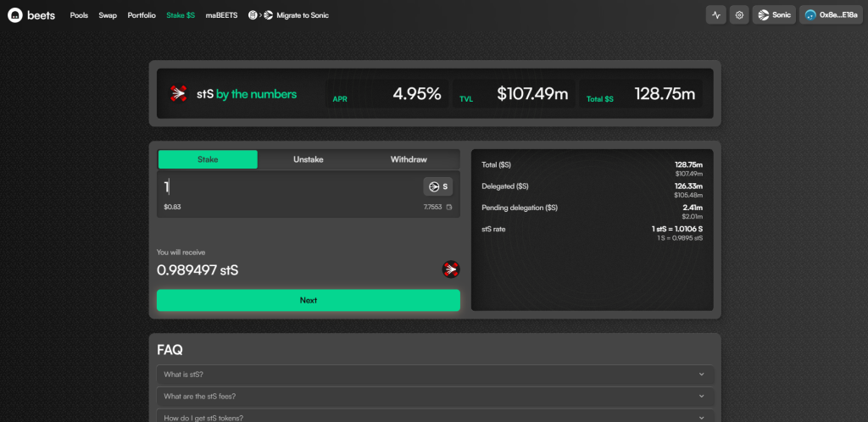Click the 128.75m Total $S header value
868x422 pixels.
pyautogui.click(x=665, y=94)
